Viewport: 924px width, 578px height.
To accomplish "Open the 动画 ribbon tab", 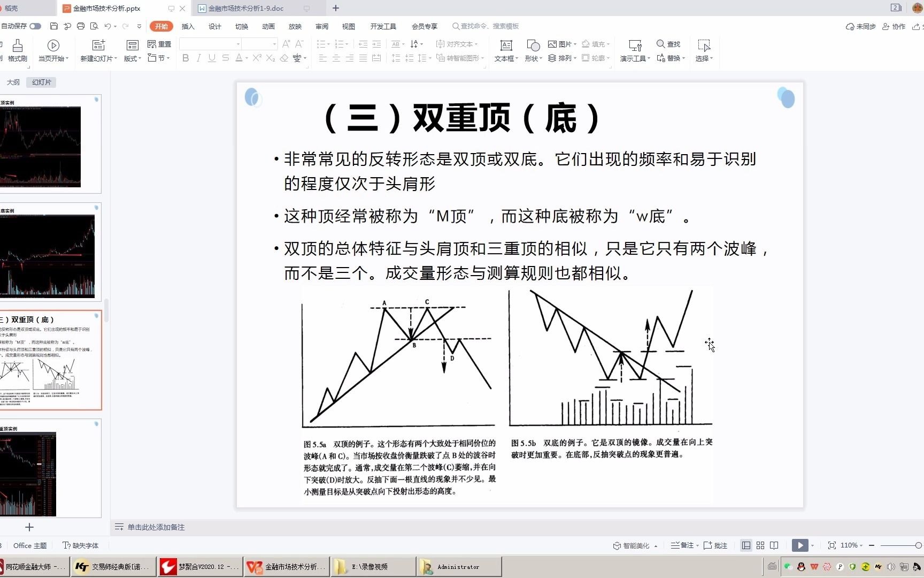I will coord(268,26).
